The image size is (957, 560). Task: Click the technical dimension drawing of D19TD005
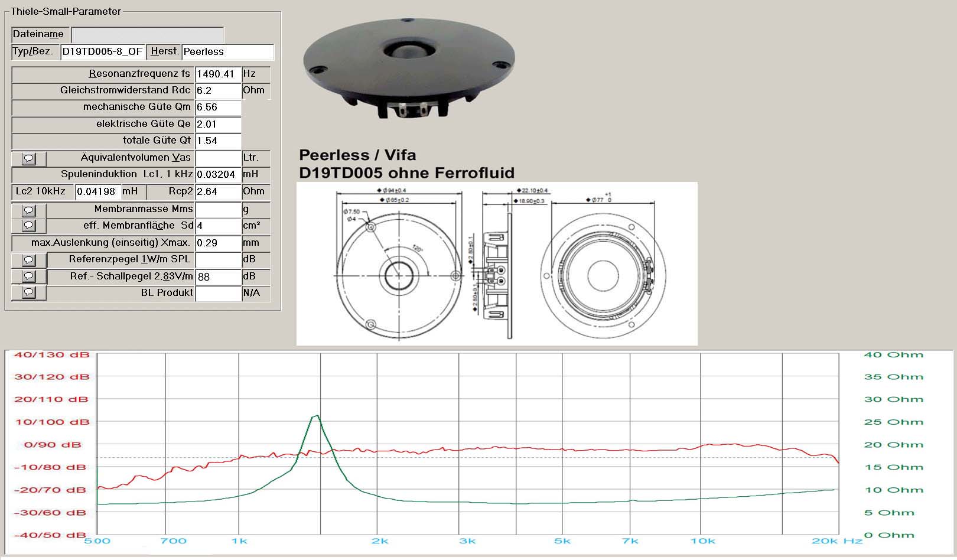(496, 263)
